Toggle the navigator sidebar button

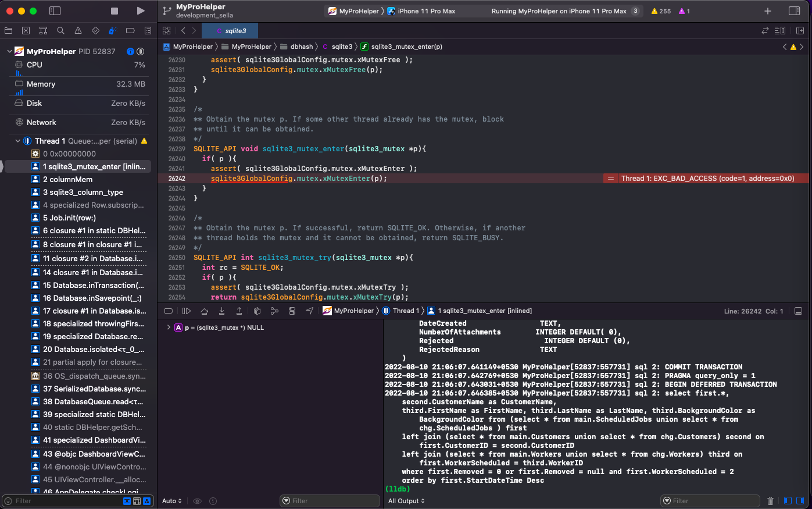(x=55, y=11)
